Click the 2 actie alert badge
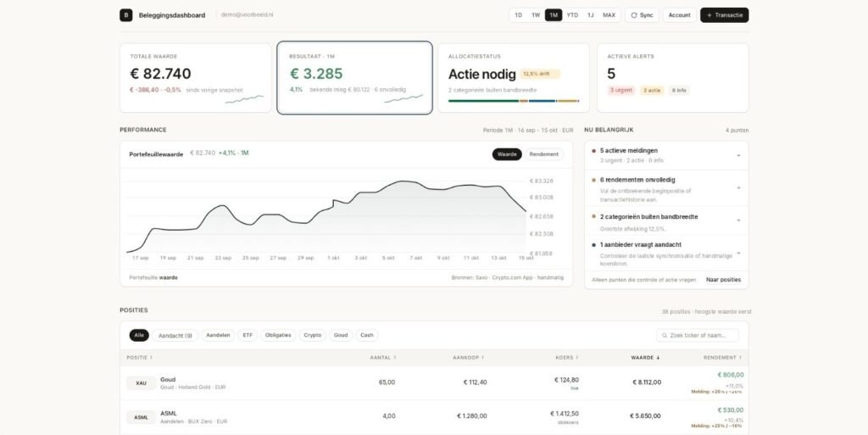 pos(652,90)
